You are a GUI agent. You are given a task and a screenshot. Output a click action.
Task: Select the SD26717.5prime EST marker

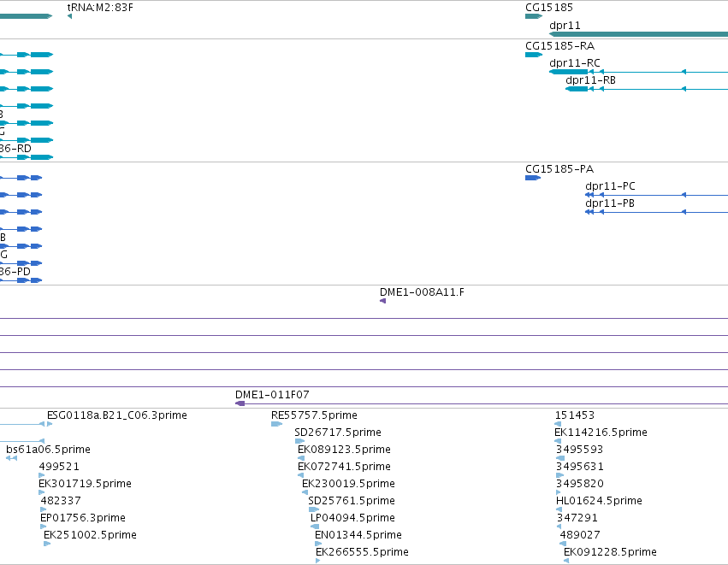[300, 441]
